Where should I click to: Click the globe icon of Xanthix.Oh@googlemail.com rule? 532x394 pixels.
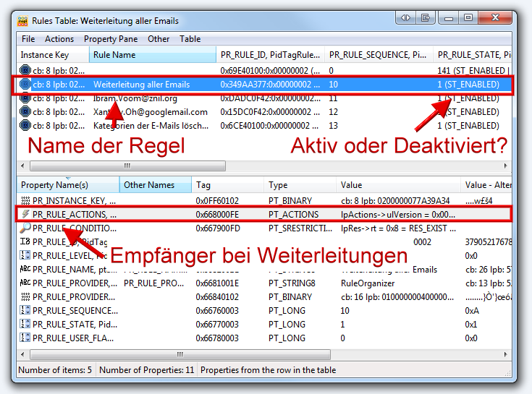(25, 112)
